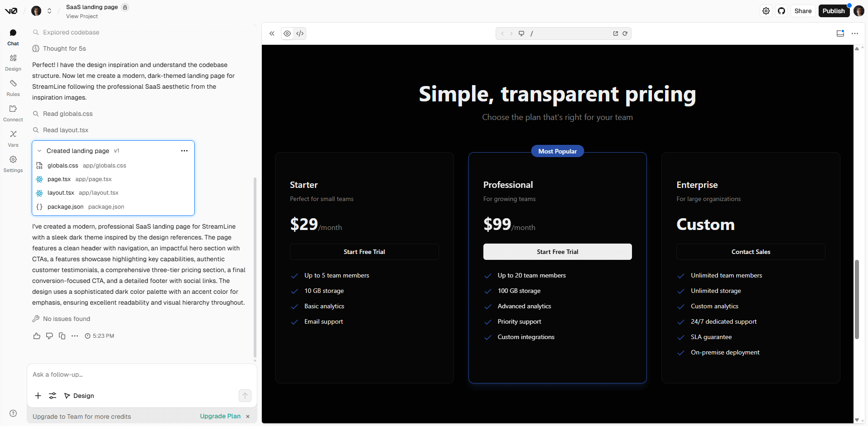The height and width of the screenshot is (426, 868).
Task: Select Rules in the left sidebar
Action: 13,87
